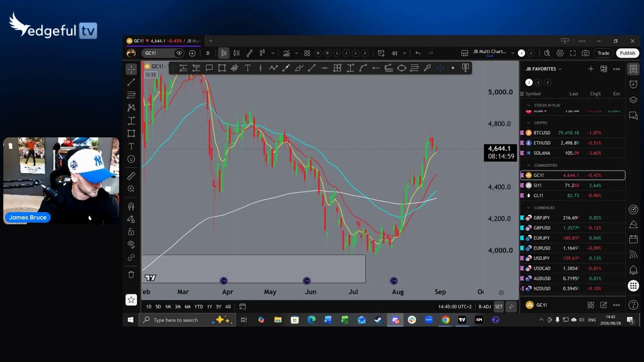The image size is (644, 362).
Task: Open time zone menu 14:45:00 UTC+2
Action: [455, 307]
